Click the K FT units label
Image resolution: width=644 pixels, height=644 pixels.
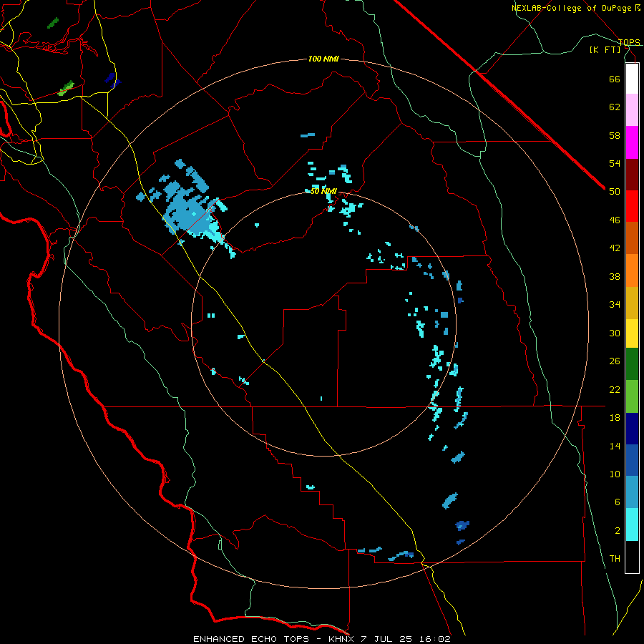point(605,49)
